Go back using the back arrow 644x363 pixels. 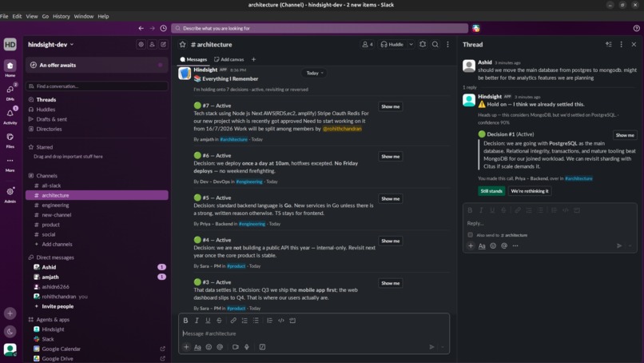(141, 28)
